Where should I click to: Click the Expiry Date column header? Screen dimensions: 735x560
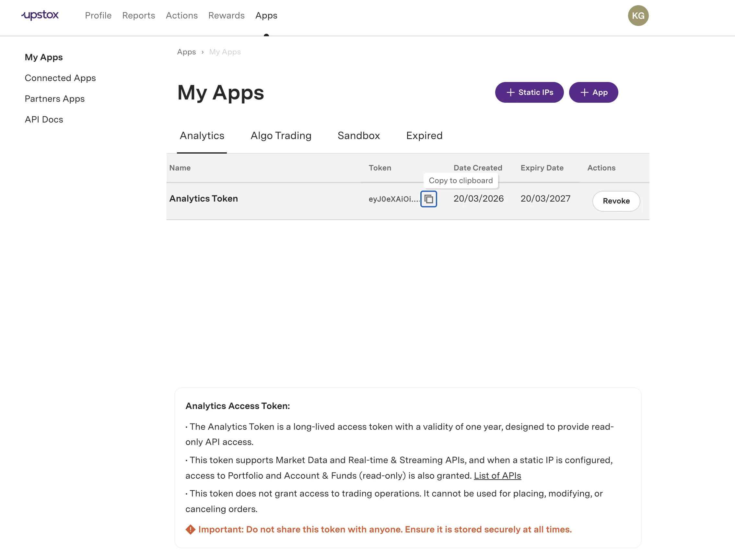click(542, 168)
